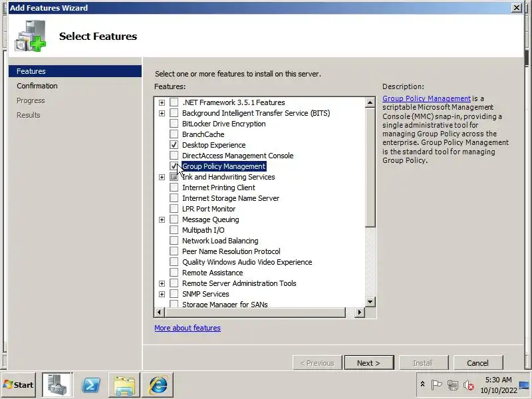Close the Add Features Wizard window
The height and width of the screenshot is (399, 532).
pyautogui.click(x=517, y=7)
